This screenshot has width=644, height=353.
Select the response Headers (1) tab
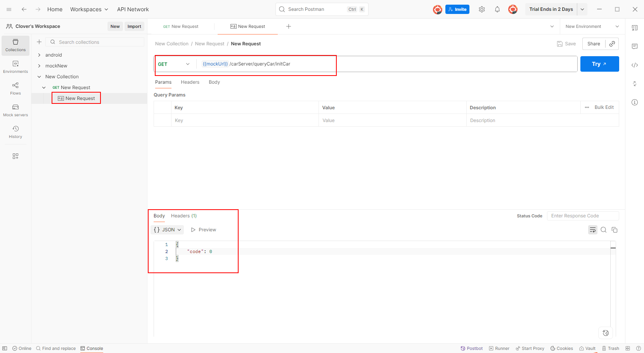click(x=184, y=216)
